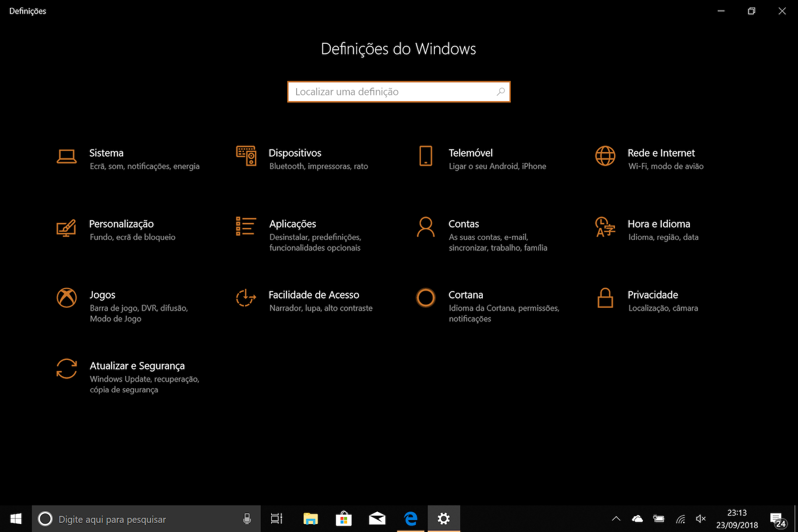Screen dimensions: 798x532
Task: Open the Atualizar e Segurança refresh icon
Action: 66,369
